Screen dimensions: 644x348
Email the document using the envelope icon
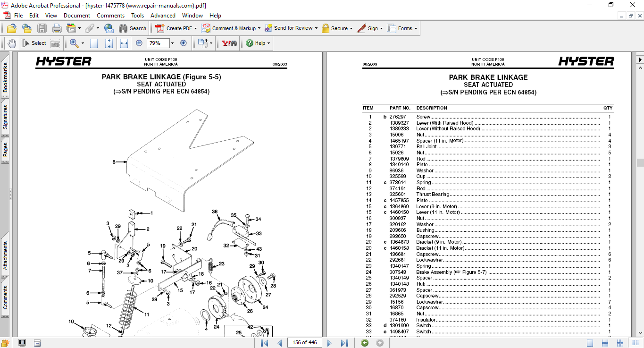[x=108, y=28]
